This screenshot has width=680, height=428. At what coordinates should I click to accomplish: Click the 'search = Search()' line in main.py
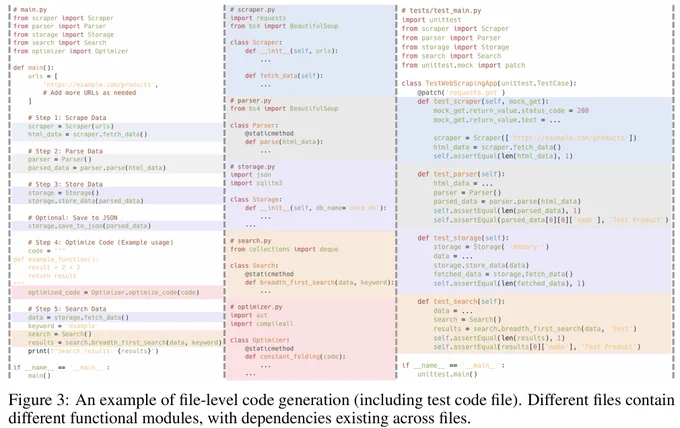60,334
